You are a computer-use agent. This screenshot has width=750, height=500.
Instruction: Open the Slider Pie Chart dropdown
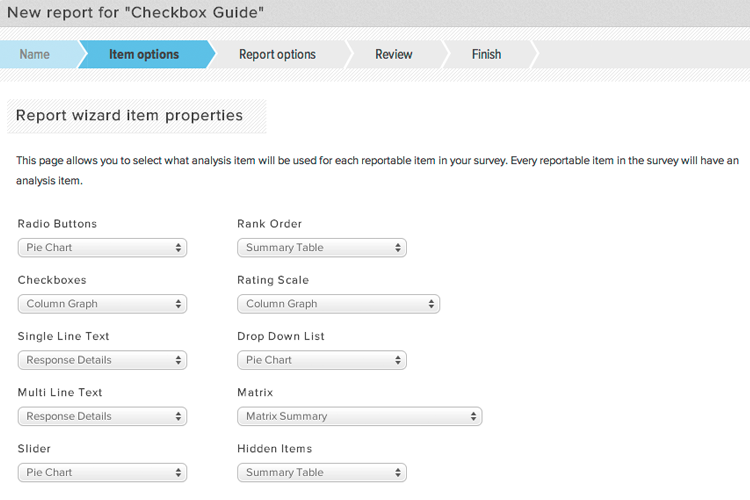click(102, 473)
